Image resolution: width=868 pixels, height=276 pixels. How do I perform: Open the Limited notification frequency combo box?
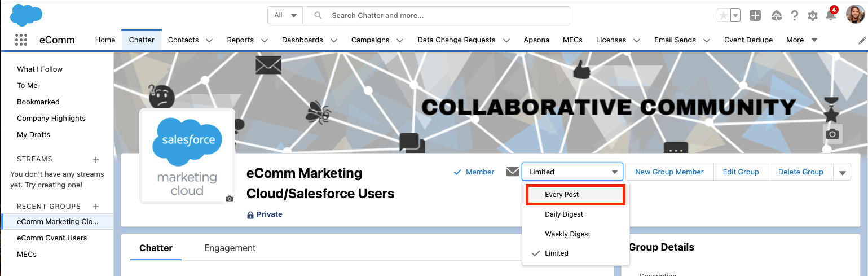point(572,172)
